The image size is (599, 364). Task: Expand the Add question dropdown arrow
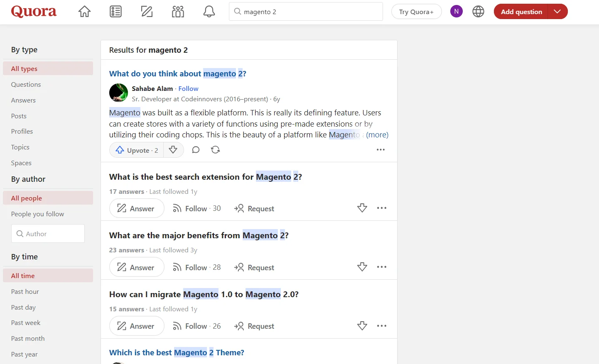pos(557,12)
